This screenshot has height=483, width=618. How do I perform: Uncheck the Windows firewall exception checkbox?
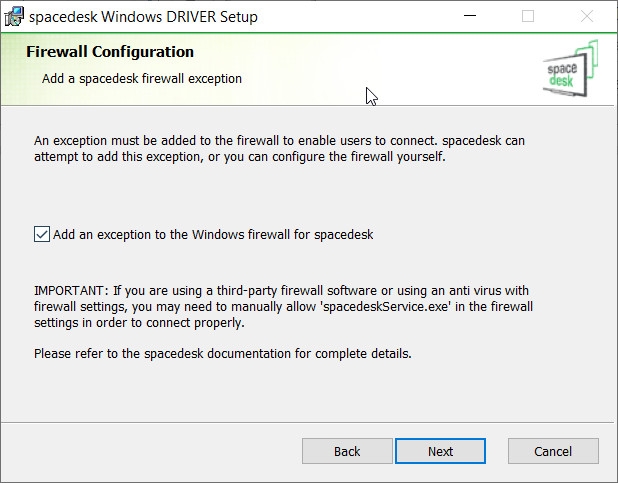click(x=42, y=234)
